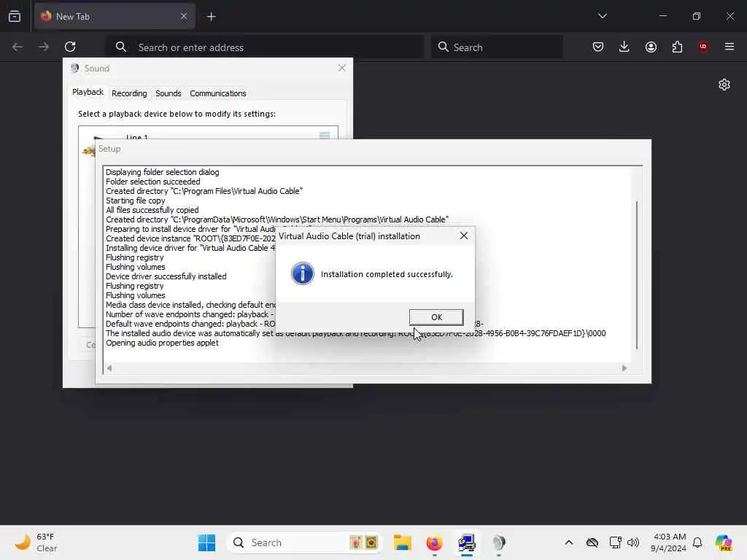Open the uBlock Origin extension icon

[703, 47]
